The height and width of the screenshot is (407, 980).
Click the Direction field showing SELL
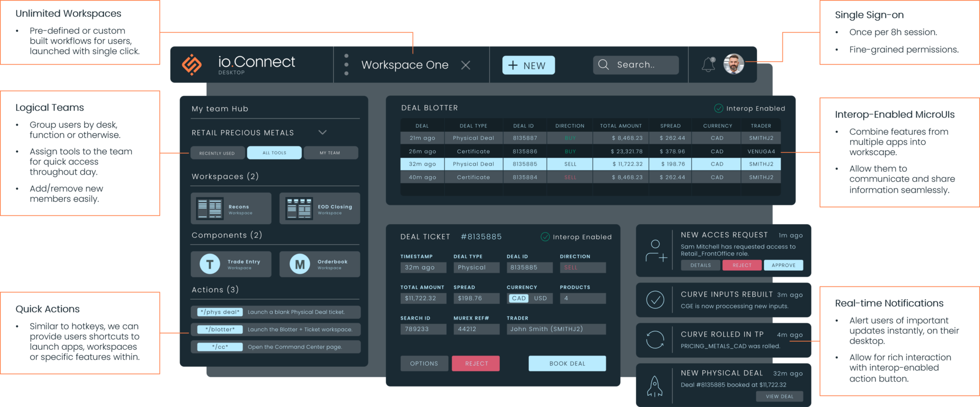tap(582, 267)
